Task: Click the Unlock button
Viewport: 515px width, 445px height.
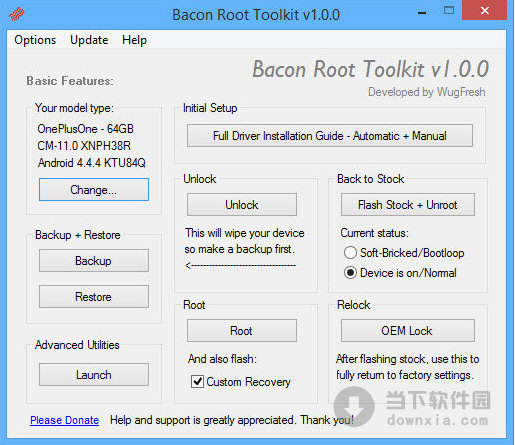Action: coord(242,205)
